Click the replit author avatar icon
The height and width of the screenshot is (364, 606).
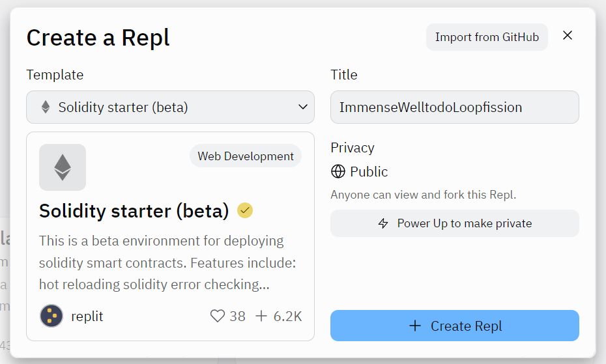coord(51,316)
